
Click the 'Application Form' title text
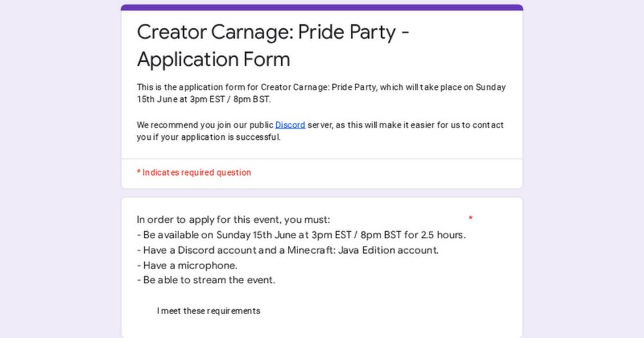213,59
